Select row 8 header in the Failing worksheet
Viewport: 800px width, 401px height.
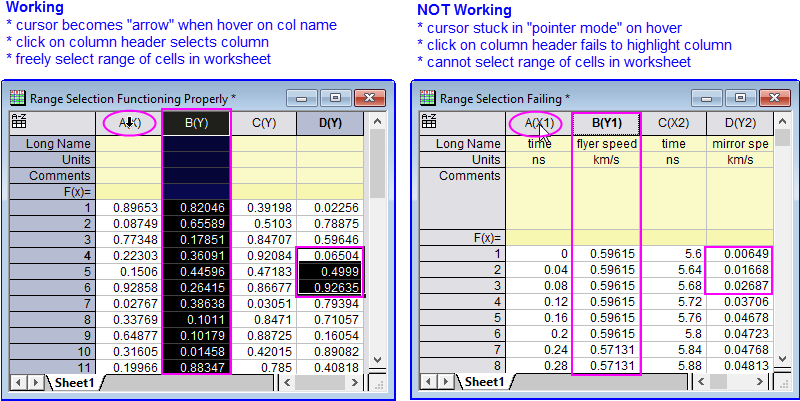(x=462, y=366)
